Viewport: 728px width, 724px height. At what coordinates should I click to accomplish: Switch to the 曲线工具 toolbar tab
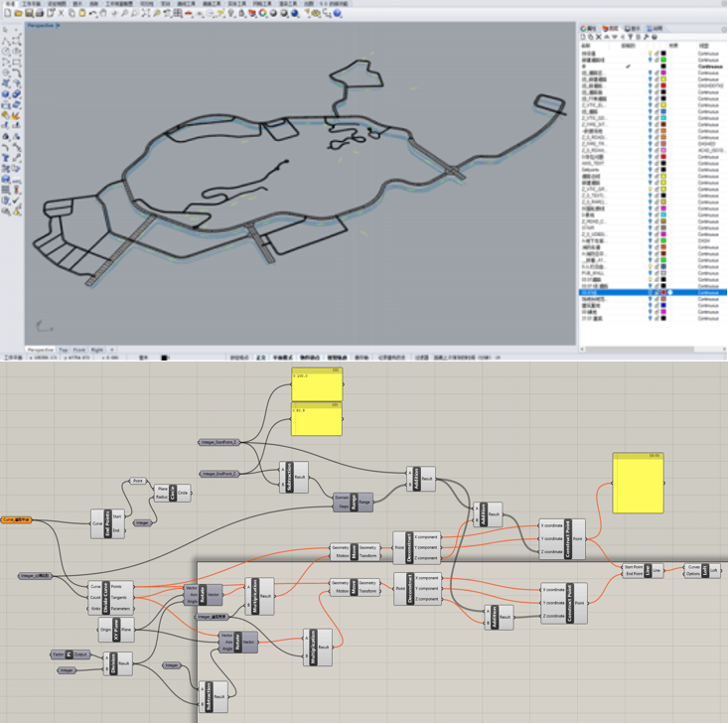(186, 4)
